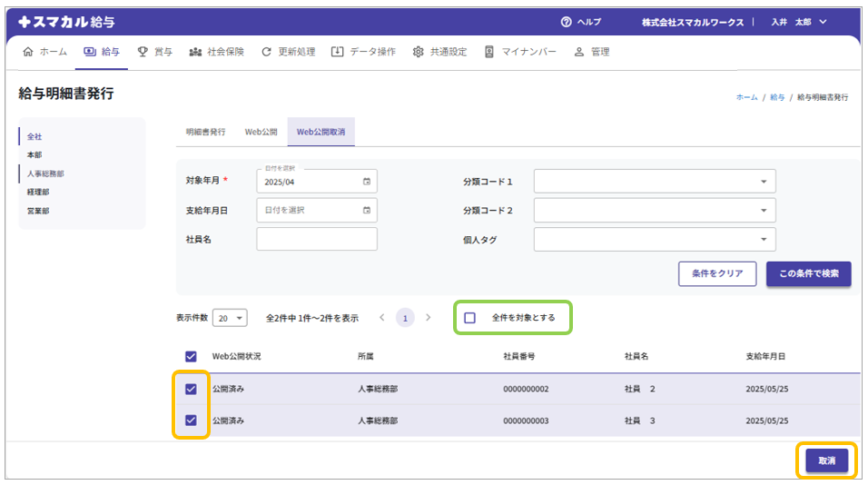Click the Help question mark icon
The height and width of the screenshot is (485, 868).
point(567,22)
